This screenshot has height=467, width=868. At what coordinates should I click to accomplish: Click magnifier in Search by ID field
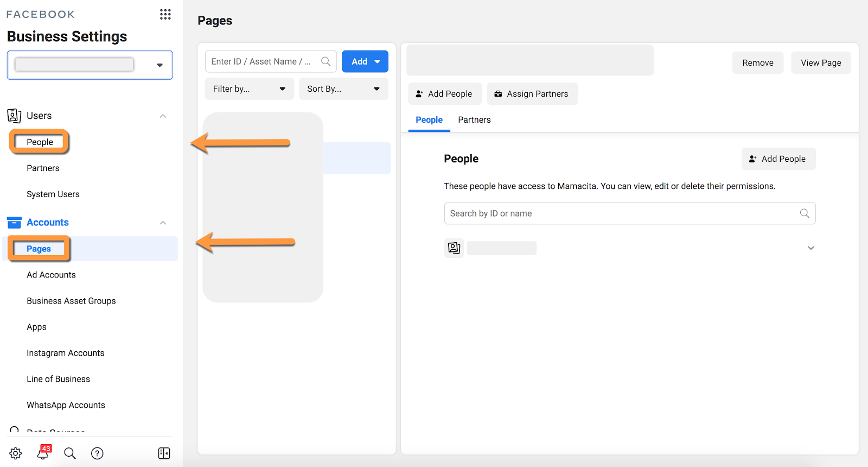(x=805, y=213)
